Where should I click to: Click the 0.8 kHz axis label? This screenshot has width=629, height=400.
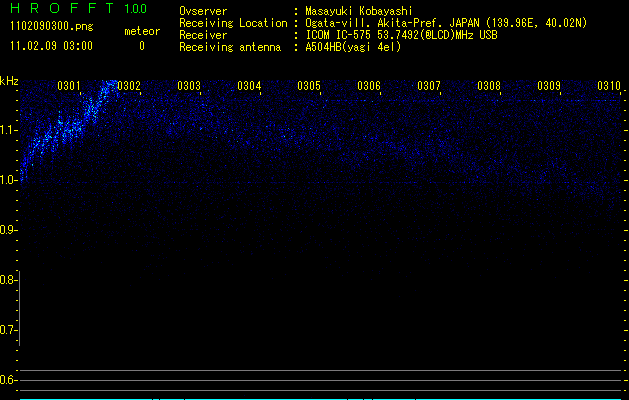(9, 280)
